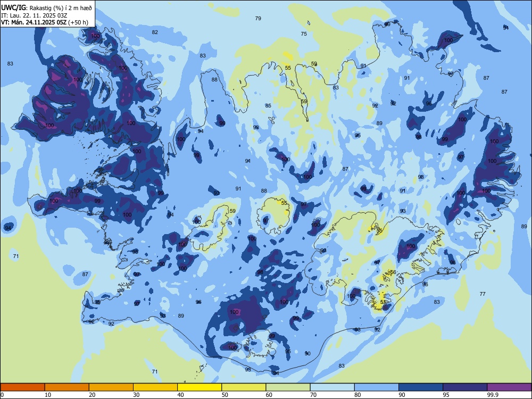Click the legend tick label '50'
532x399 pixels.
coord(225,395)
